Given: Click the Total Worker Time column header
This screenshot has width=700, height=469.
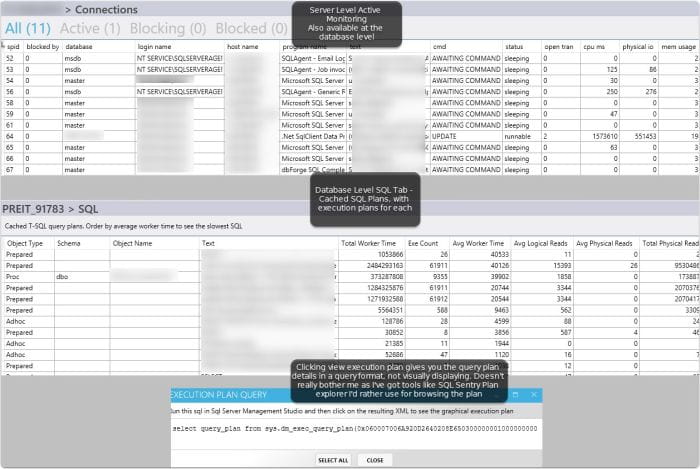Looking at the screenshot, I should click(x=368, y=243).
